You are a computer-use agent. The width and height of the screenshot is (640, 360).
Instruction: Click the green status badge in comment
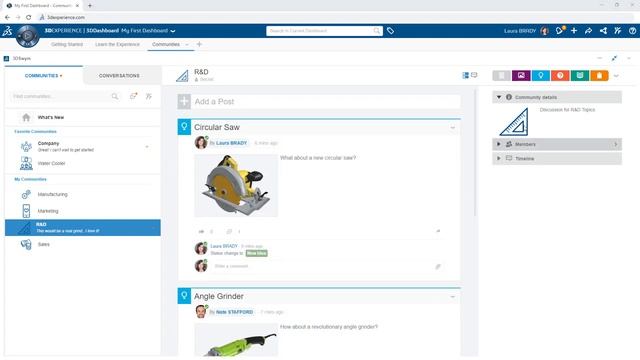pos(256,253)
